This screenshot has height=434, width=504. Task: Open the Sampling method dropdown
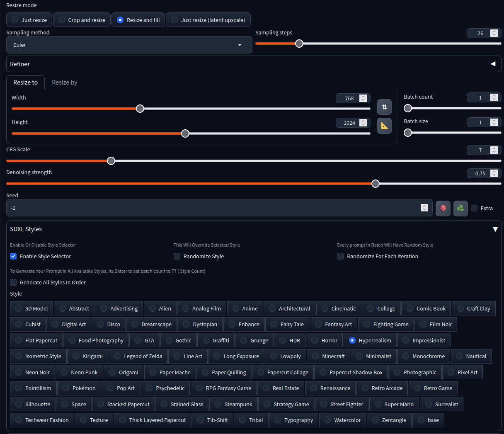[129, 45]
